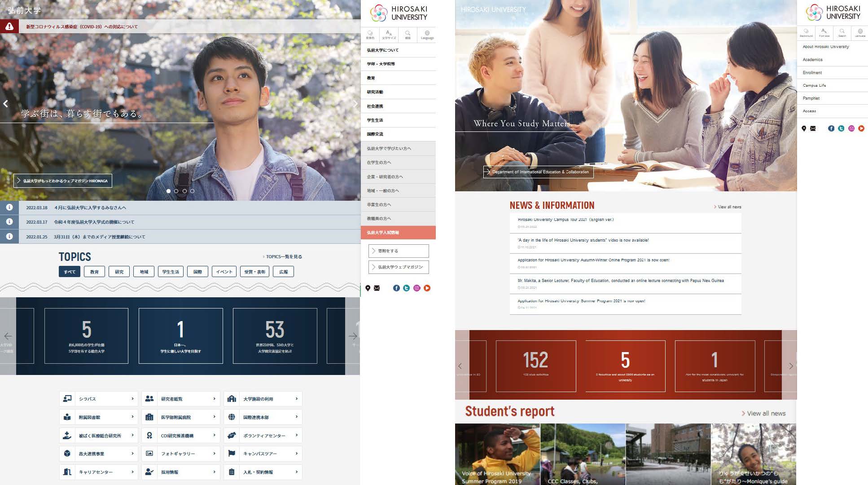This screenshot has height=485, width=868.
Task: Click the フォトギャラリー picture icon
Action: tap(149, 454)
